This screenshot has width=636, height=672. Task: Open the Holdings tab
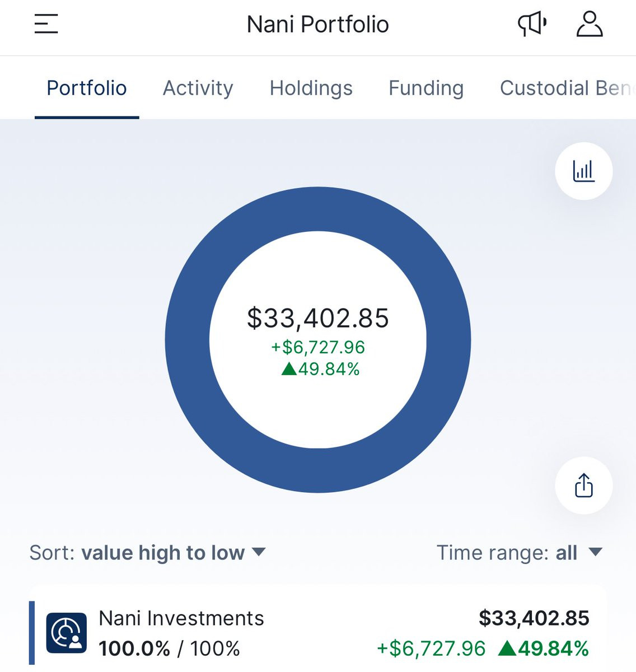coord(311,88)
